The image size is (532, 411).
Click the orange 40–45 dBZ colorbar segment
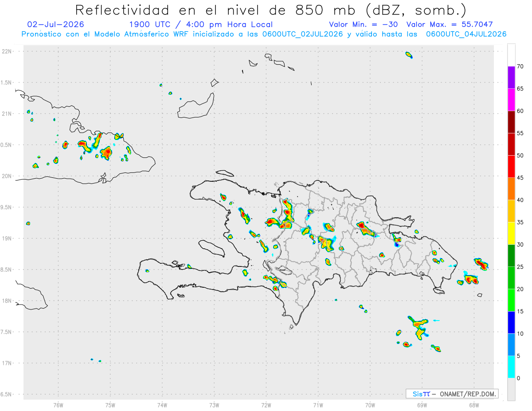(511, 189)
